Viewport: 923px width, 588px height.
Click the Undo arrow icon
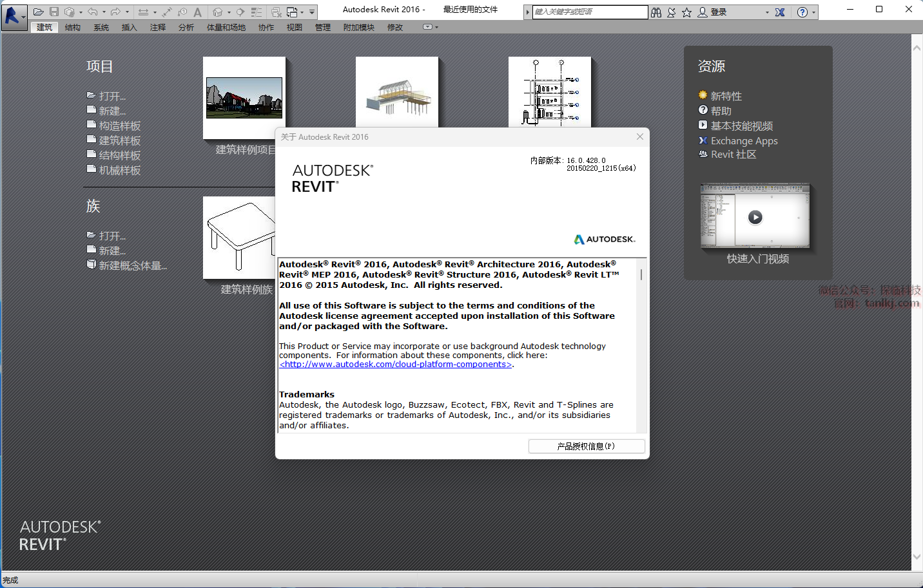93,12
